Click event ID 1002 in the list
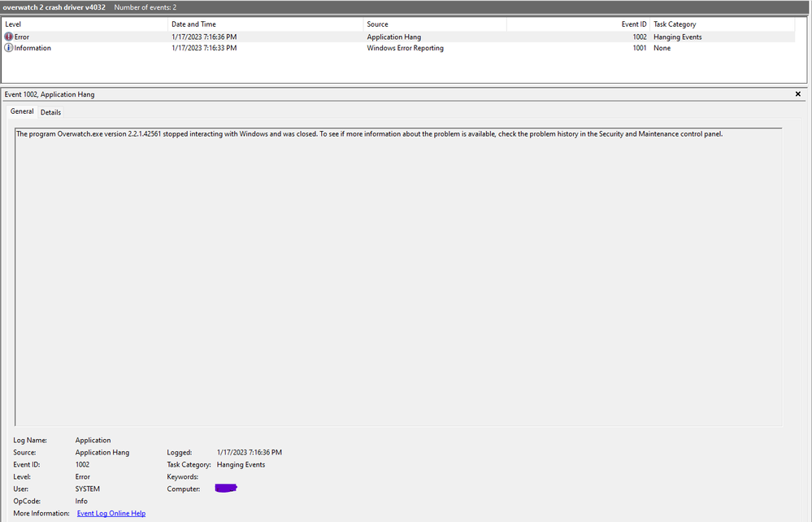Viewport: 812px width, 522px height. click(x=640, y=37)
